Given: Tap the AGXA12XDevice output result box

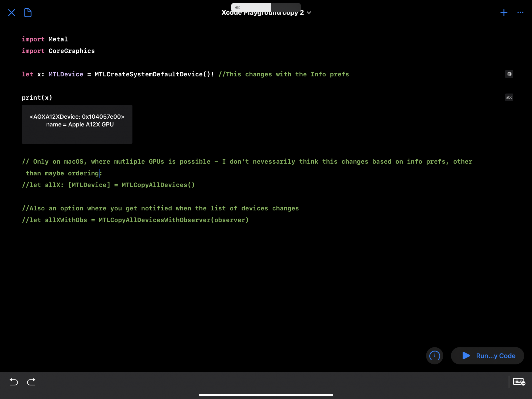Looking at the screenshot, I should click(77, 124).
